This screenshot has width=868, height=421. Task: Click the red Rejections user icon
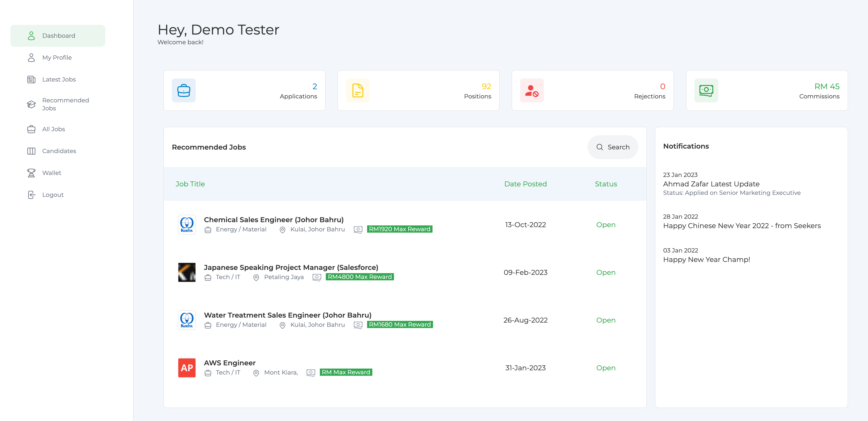click(x=531, y=90)
